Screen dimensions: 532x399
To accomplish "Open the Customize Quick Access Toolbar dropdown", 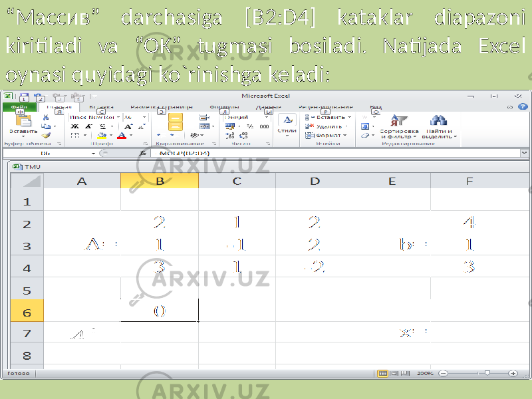I will pyautogui.click(x=95, y=96).
